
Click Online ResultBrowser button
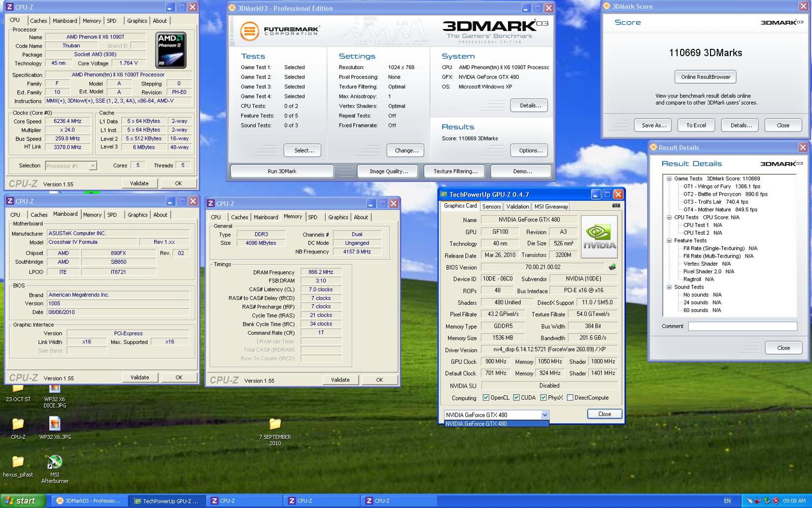(x=705, y=77)
